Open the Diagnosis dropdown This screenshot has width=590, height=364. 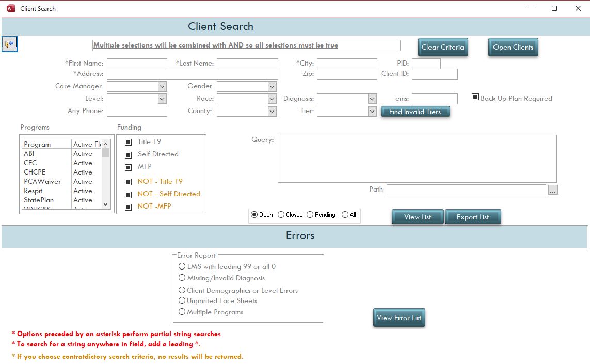coord(372,99)
